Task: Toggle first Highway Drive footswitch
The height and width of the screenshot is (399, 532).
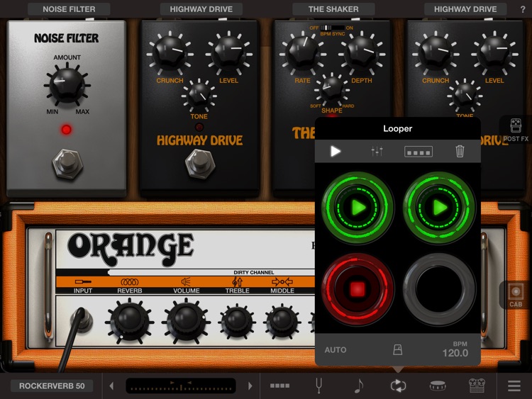Action: tap(200, 164)
